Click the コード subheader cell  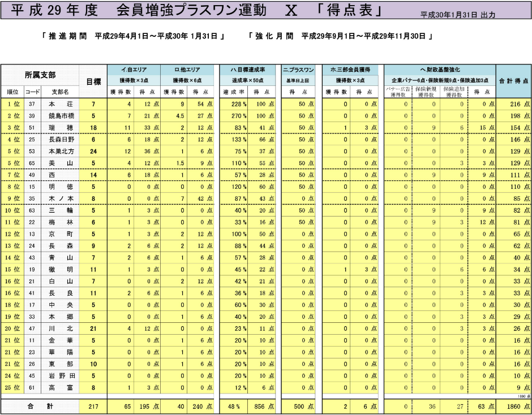pyautogui.click(x=32, y=92)
